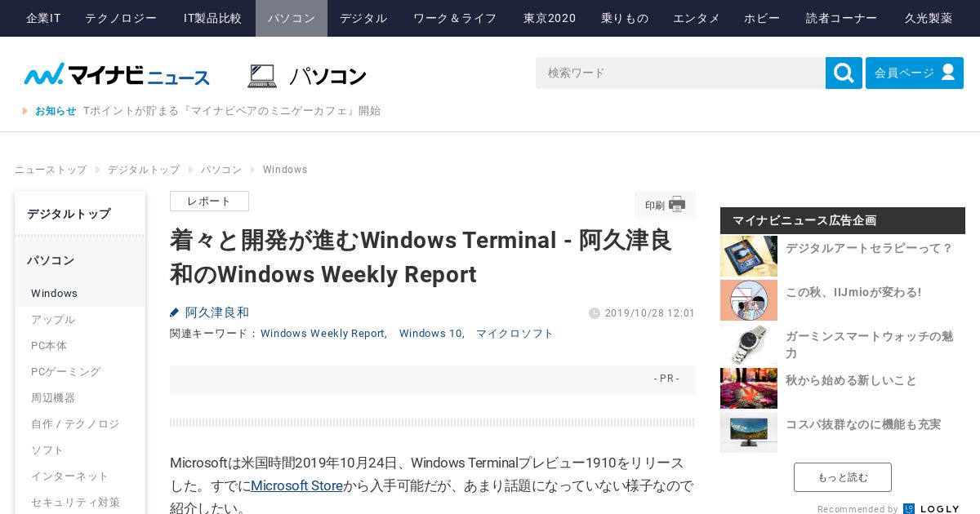Click the お知らせ label
This screenshot has width=980, height=514.
tap(56, 111)
